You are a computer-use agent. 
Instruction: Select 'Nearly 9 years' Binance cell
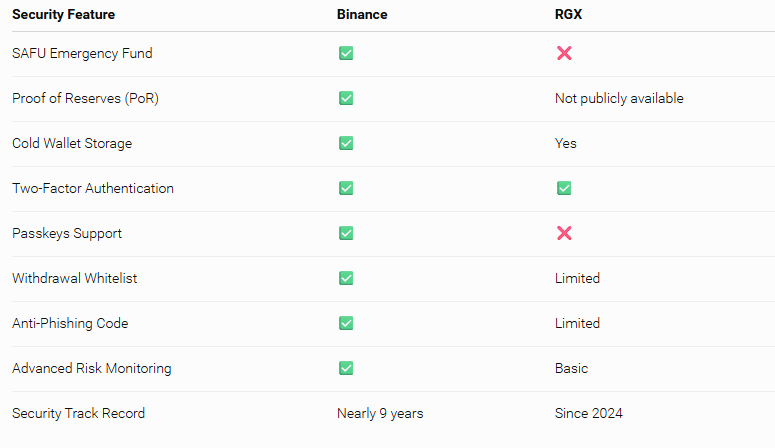380,413
